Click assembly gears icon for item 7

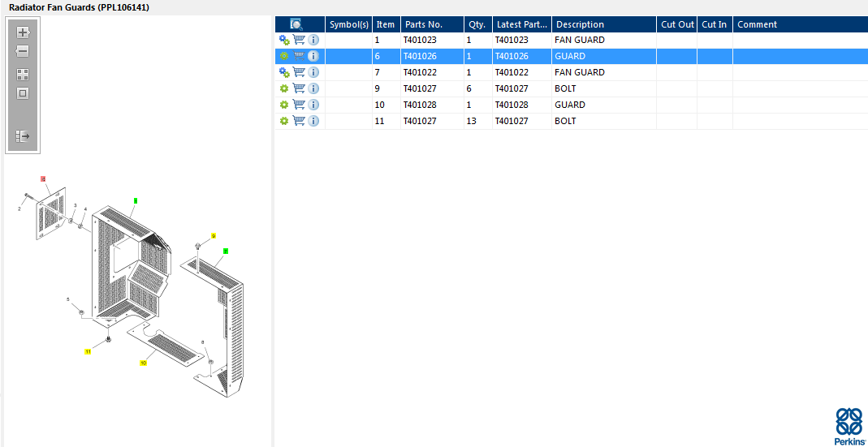(284, 72)
